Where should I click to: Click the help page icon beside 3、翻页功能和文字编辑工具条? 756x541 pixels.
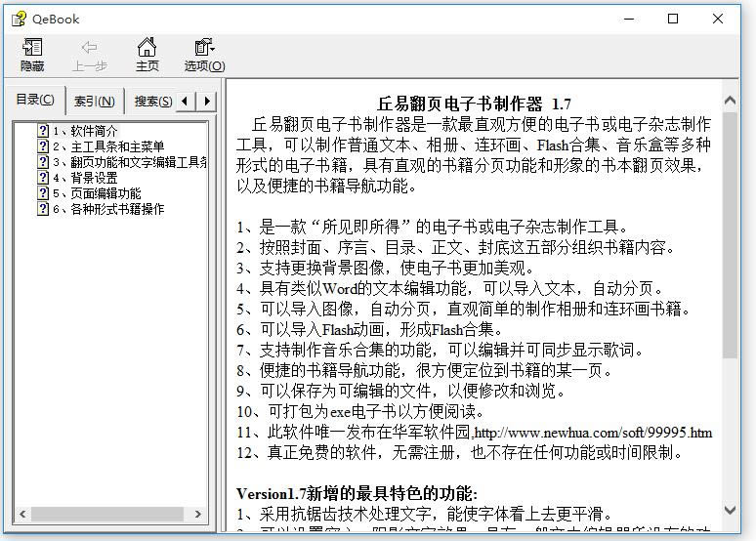coord(43,162)
